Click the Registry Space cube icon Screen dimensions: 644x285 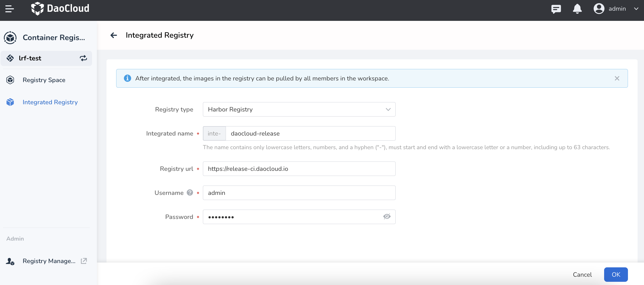click(x=10, y=80)
